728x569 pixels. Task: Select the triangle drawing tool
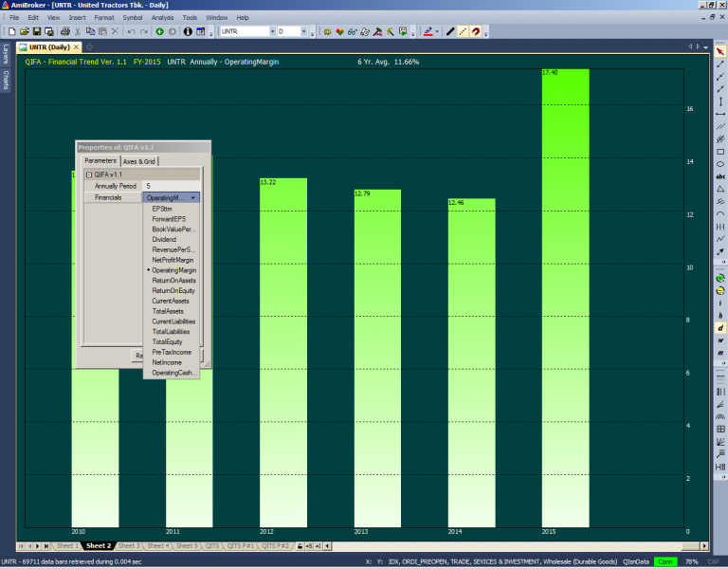coord(720,189)
